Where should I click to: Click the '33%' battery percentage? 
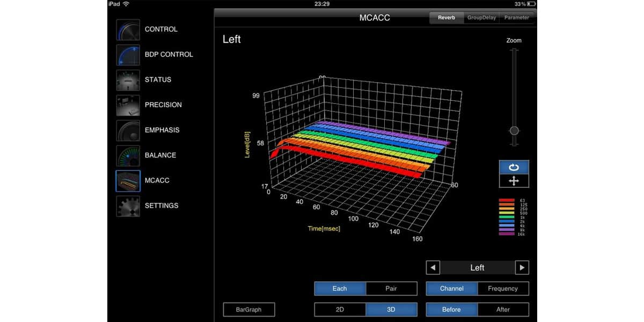tap(519, 4)
